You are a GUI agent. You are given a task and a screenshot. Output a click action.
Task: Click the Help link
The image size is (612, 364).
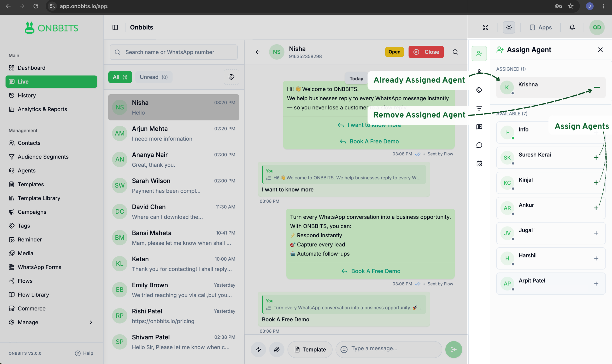(x=84, y=353)
